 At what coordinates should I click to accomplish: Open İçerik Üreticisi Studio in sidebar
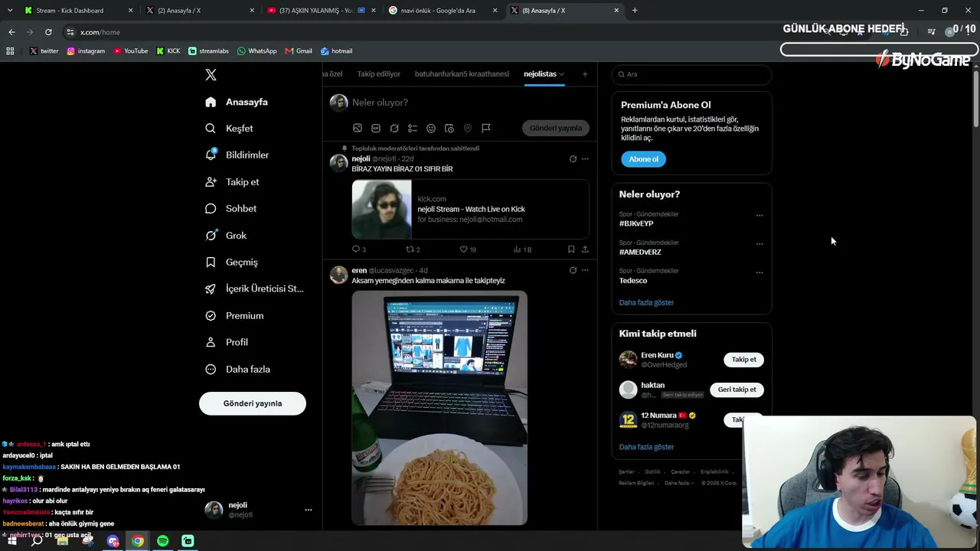254,289
